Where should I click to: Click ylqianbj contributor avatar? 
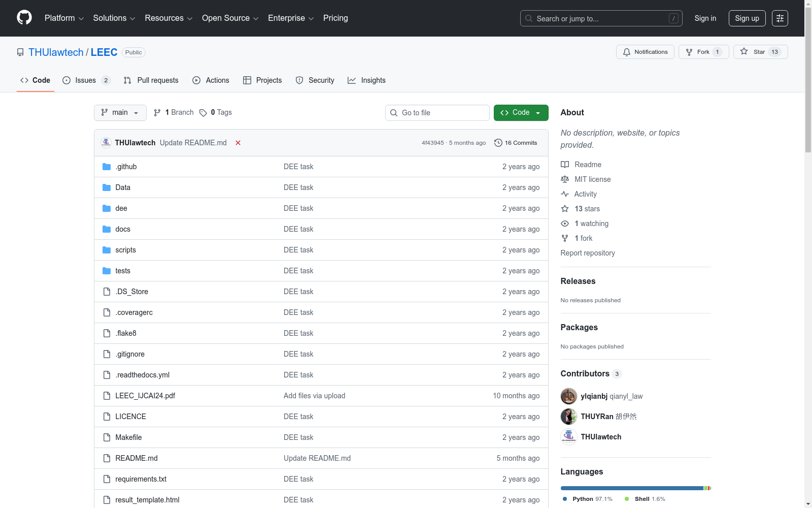(569, 396)
